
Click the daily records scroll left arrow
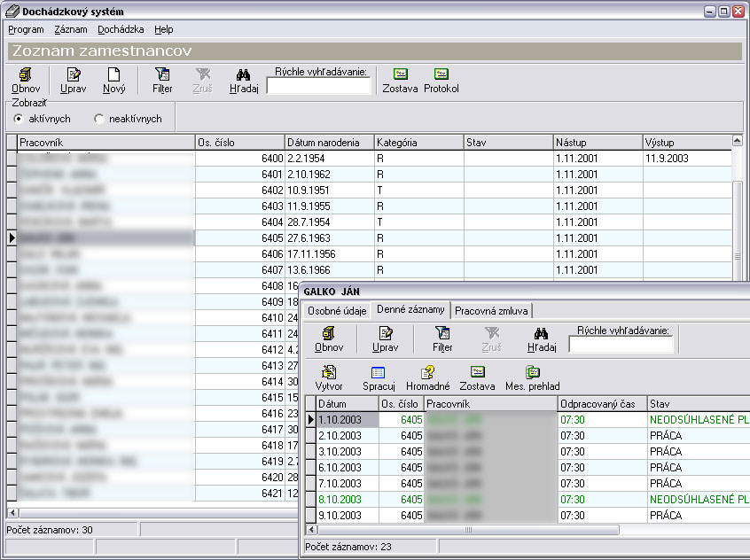tap(311, 529)
